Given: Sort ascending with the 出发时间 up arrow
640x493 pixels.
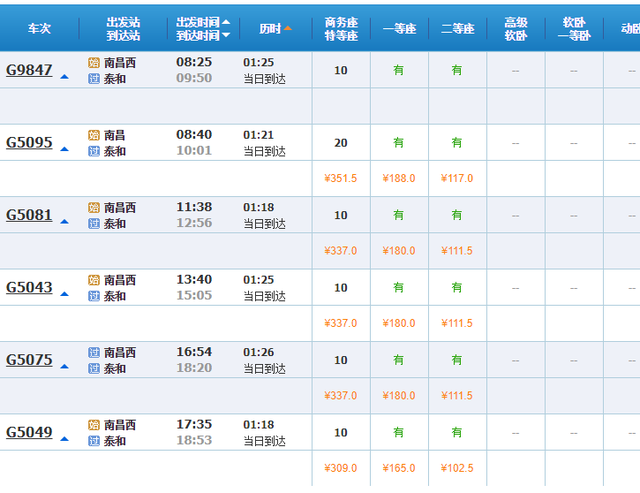Looking at the screenshot, I should [x=226, y=22].
